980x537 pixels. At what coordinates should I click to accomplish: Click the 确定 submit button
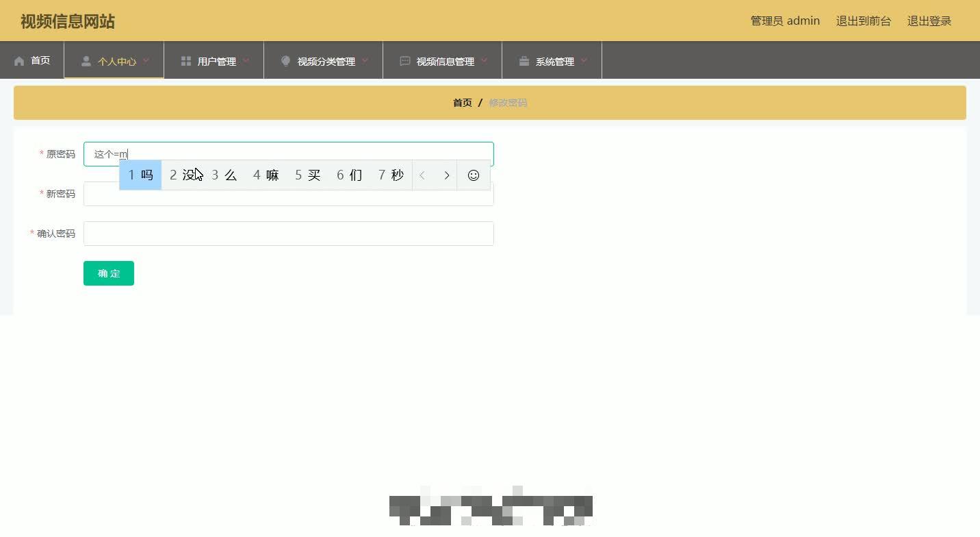109,273
